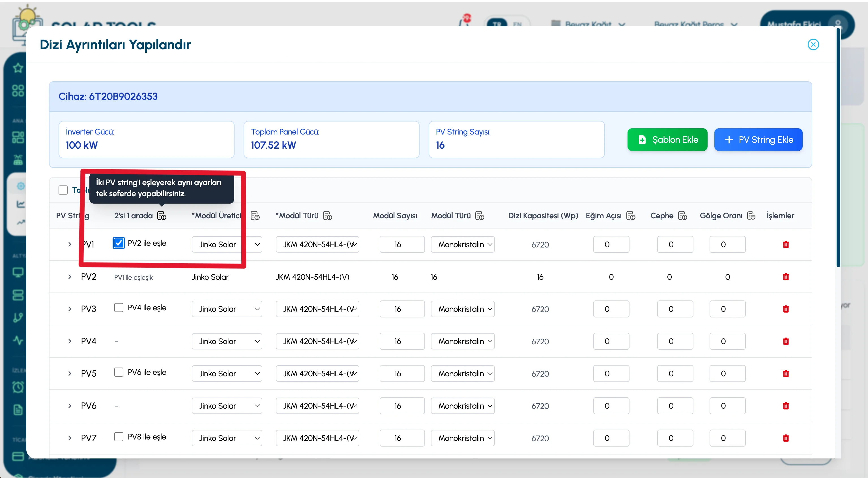Open the JKM 420N module dropdown for PV4

[317, 342]
